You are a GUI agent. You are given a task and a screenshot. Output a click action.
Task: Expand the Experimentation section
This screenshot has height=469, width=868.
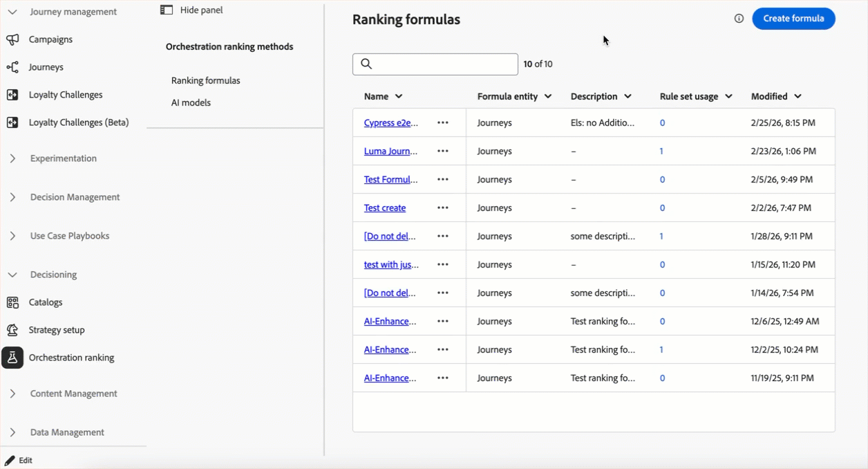12,158
